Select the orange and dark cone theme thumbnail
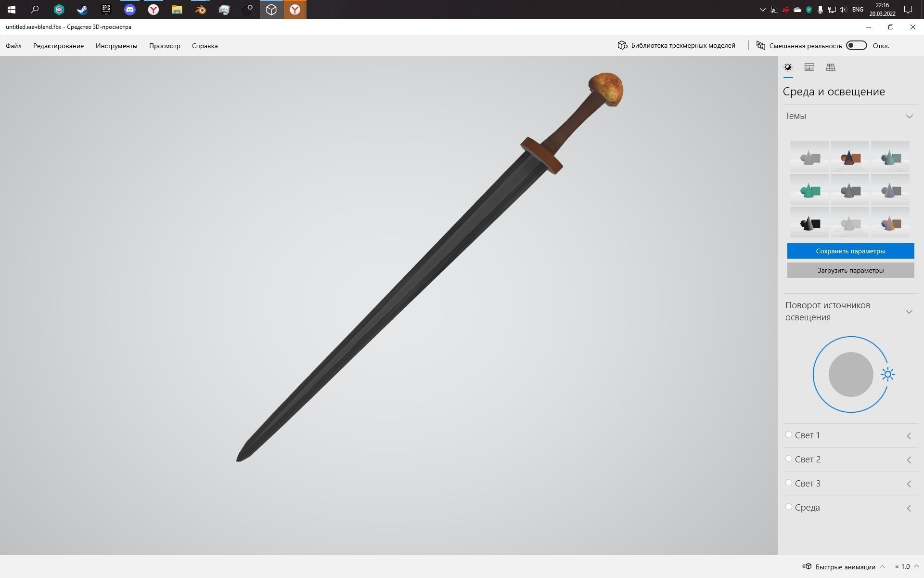The height and width of the screenshot is (578, 924). coord(850,157)
